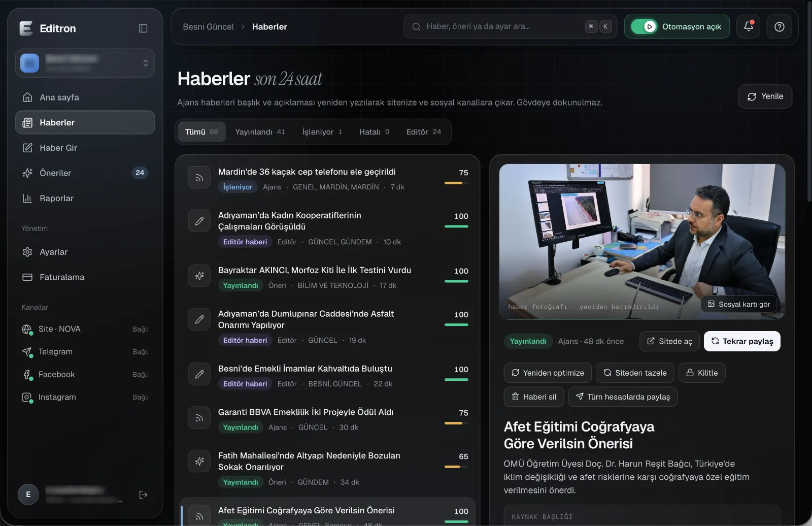This screenshot has width=812, height=526.
Task: Open the Telegram channel entry
Action: (x=85, y=352)
